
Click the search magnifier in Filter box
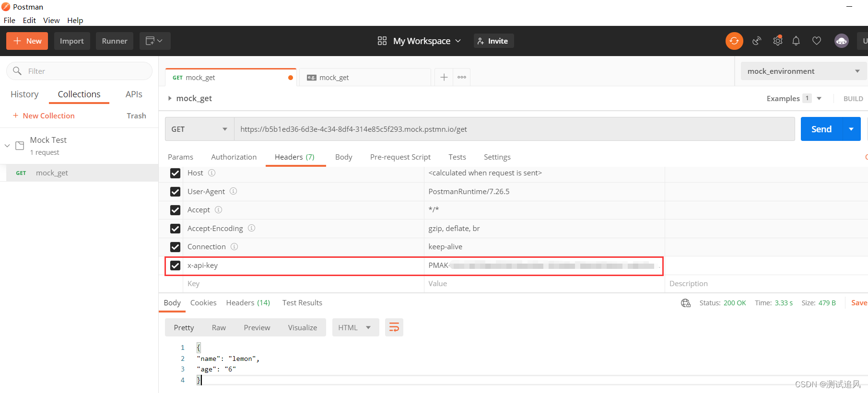pyautogui.click(x=17, y=71)
